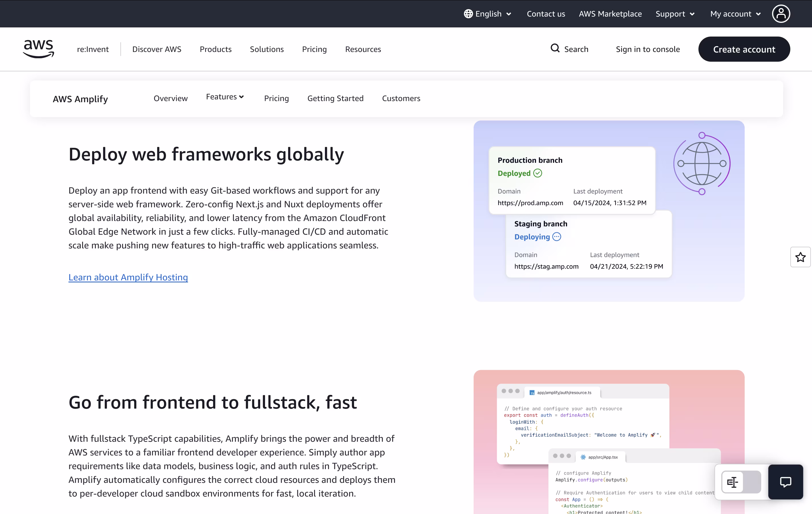Expand the English language dropdown
The height and width of the screenshot is (514, 812).
coord(488,14)
